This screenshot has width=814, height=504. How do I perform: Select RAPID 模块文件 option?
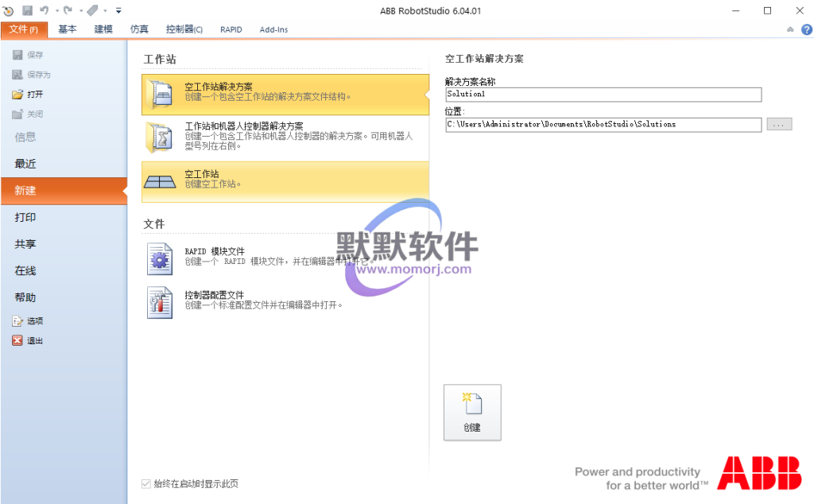pyautogui.click(x=285, y=258)
